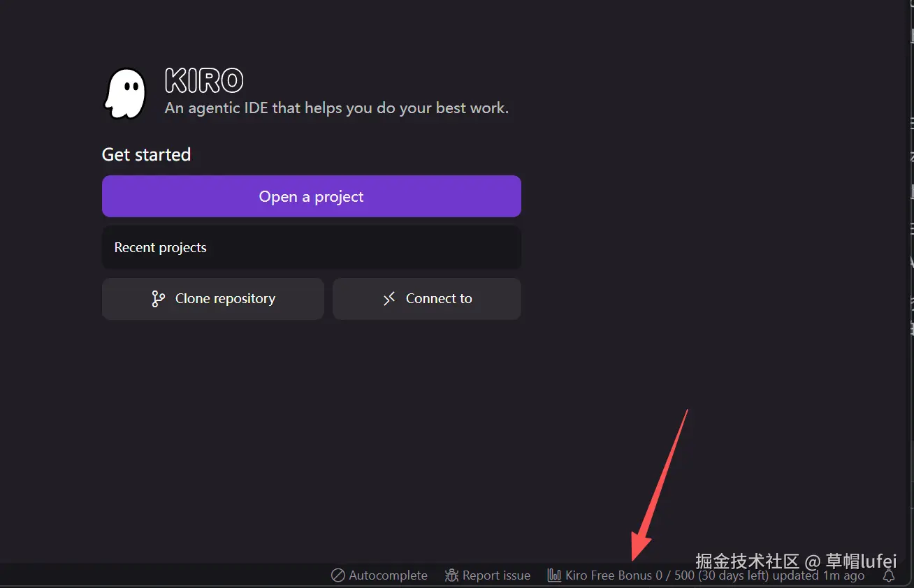Show Kiro Free Bonus usage details
This screenshot has height=588, width=914.
[706, 575]
